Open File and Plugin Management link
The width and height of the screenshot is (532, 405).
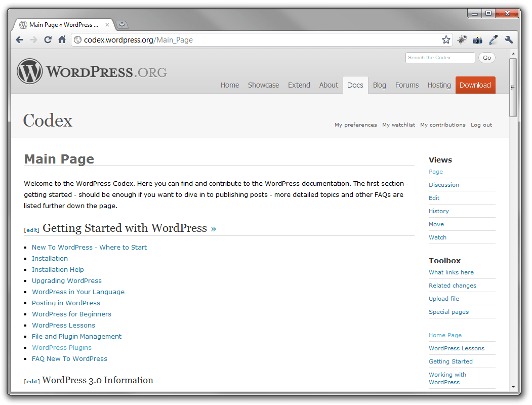click(76, 337)
